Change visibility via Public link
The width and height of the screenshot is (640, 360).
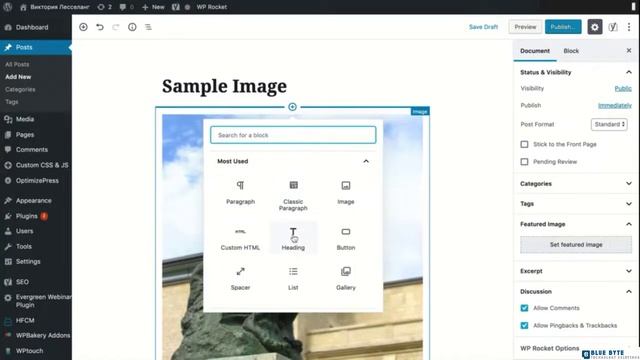pos(623,89)
